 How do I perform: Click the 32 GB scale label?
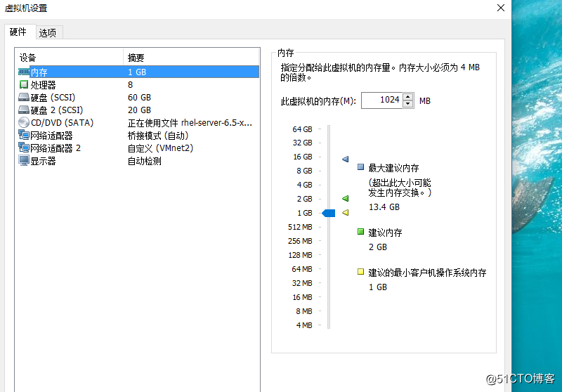click(303, 143)
